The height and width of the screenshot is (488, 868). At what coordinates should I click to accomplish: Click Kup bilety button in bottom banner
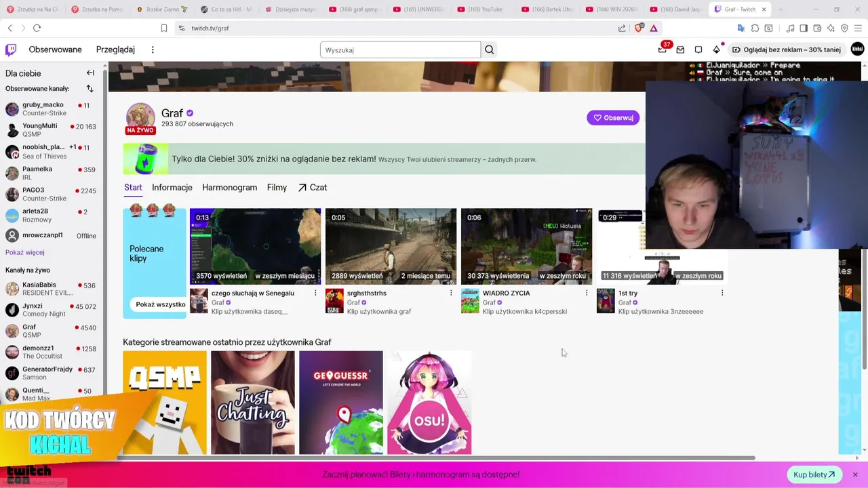814,475
